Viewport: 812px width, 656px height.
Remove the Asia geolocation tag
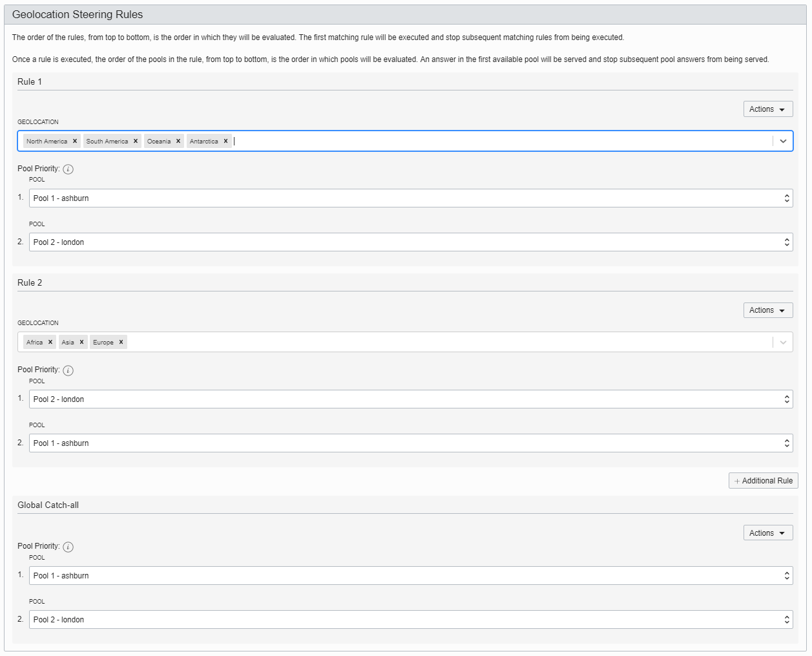(82, 343)
